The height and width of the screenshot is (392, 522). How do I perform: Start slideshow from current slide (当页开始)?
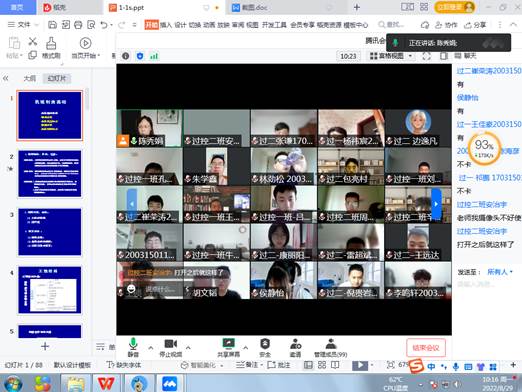[86, 48]
